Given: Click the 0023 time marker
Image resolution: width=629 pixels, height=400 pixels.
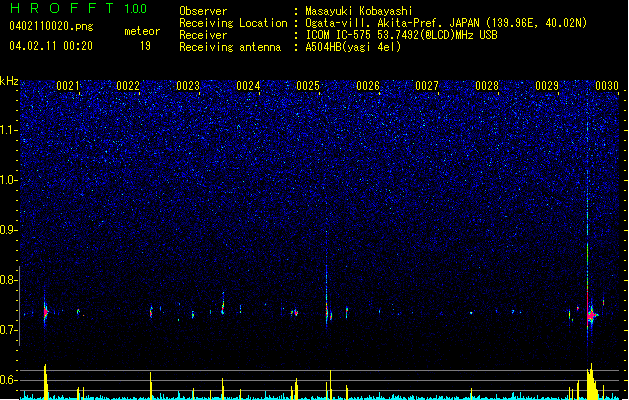Looking at the screenshot, I should click(188, 86).
